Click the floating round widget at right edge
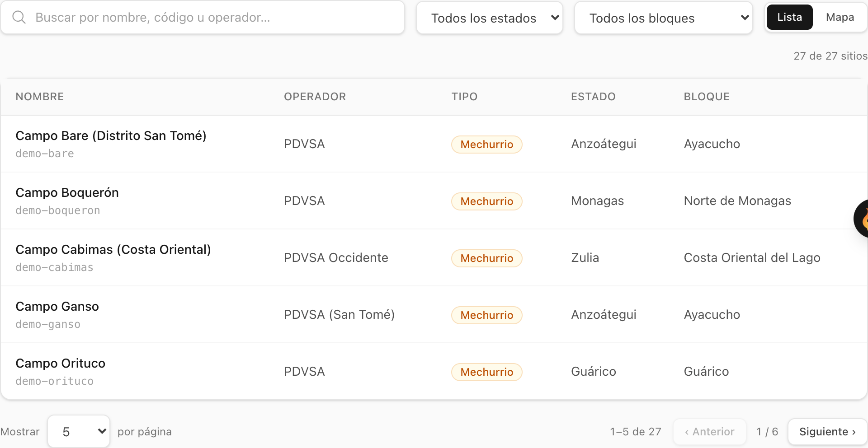 click(x=861, y=219)
